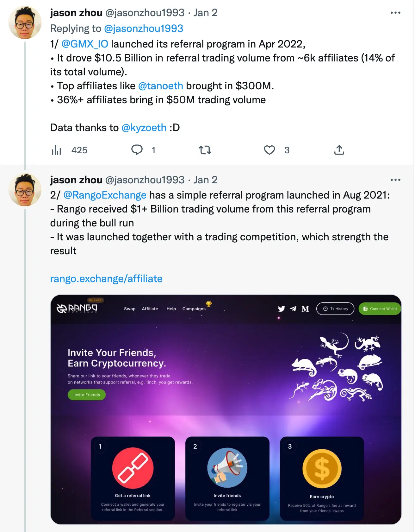Share the tweet via the share icon
This screenshot has height=532, width=415.
point(339,150)
